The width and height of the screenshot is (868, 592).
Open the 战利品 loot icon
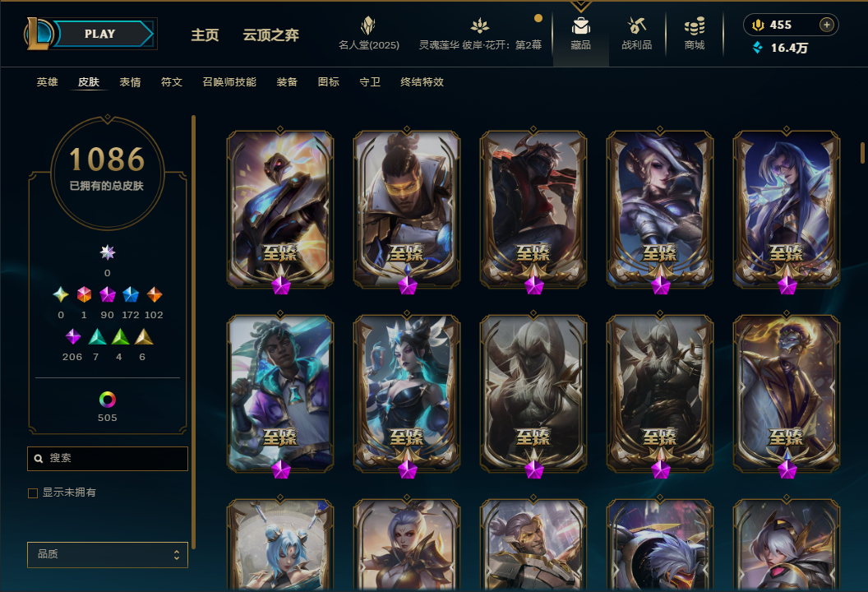(x=636, y=25)
